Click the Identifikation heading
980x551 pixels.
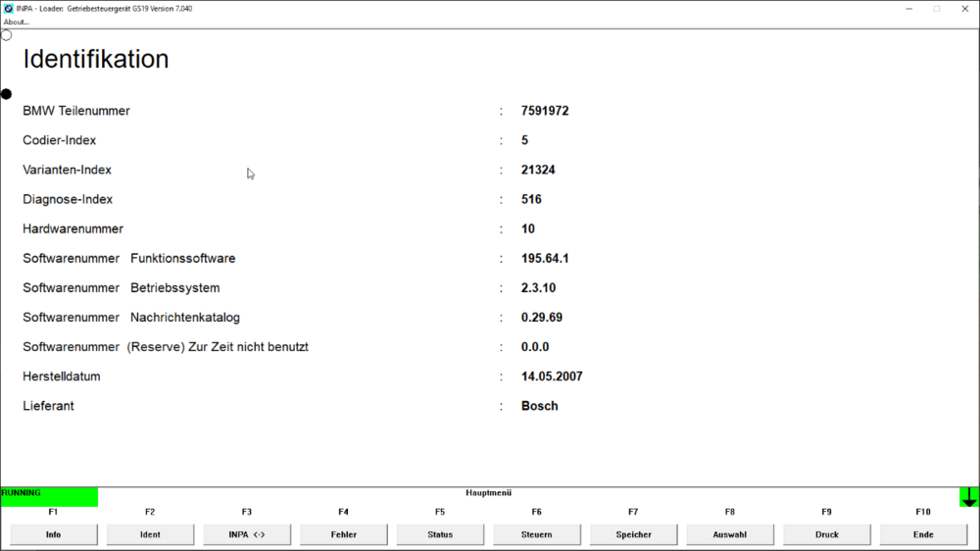click(96, 60)
